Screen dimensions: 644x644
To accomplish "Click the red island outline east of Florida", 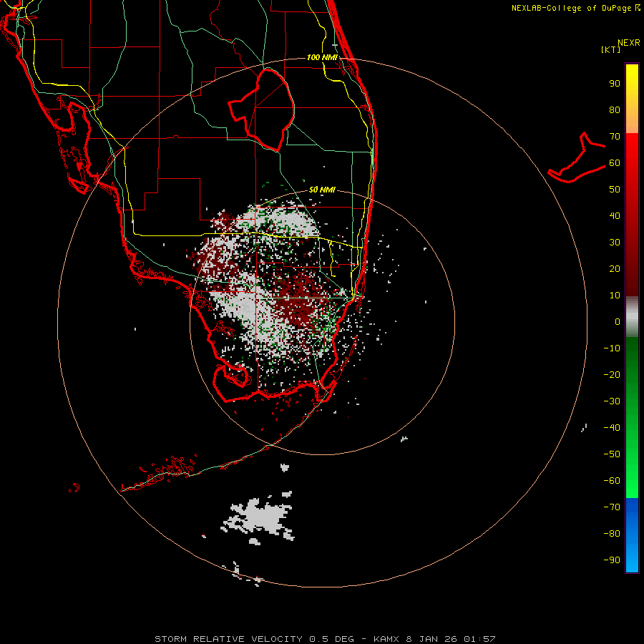I will pos(577,157).
